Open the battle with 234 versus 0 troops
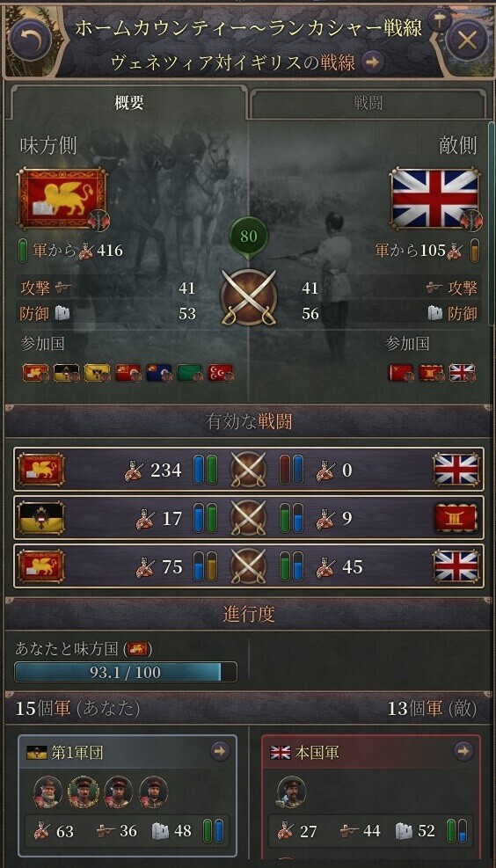Screen dimensions: 496x868 (x=249, y=470)
